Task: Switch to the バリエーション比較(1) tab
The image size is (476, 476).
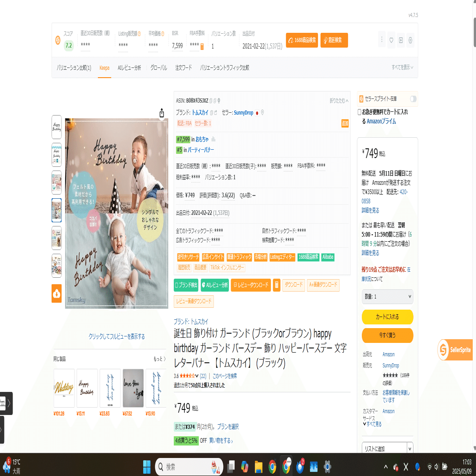Action: (x=74, y=67)
